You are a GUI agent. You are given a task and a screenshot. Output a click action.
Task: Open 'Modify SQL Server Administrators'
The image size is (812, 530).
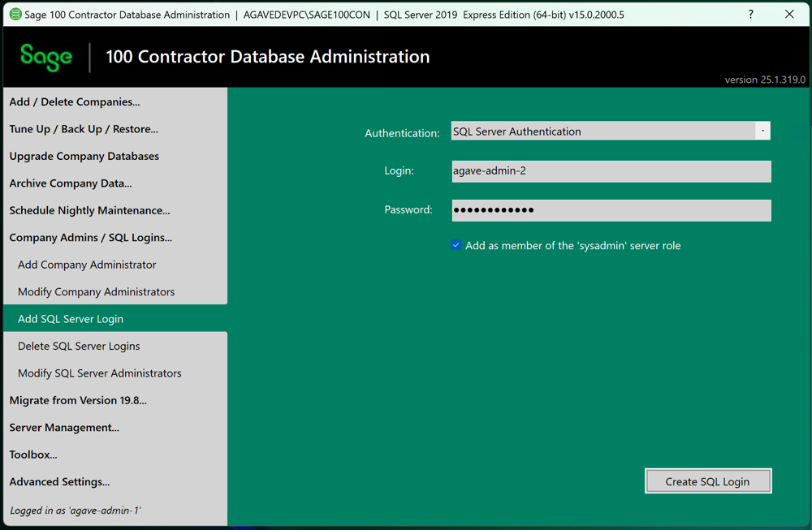[99, 373]
